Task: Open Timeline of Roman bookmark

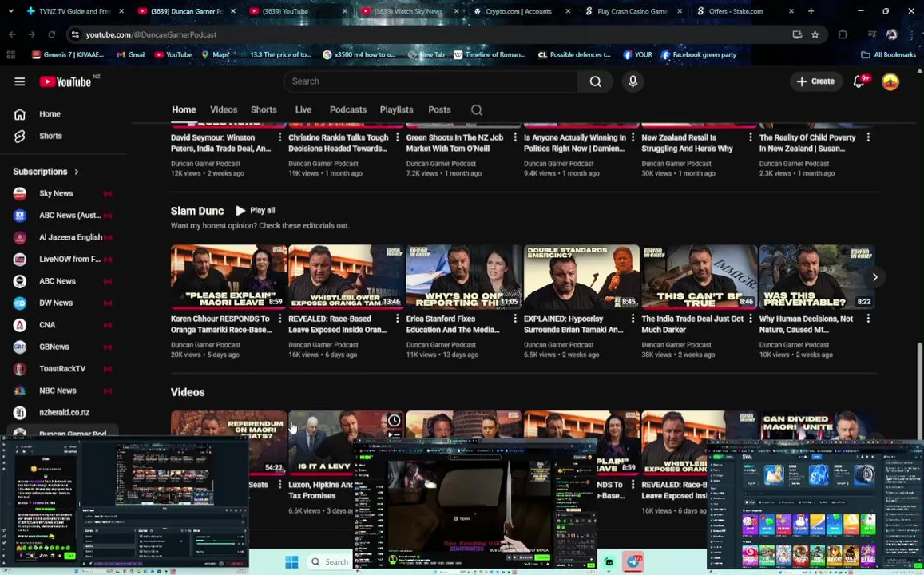Action: [x=489, y=55]
